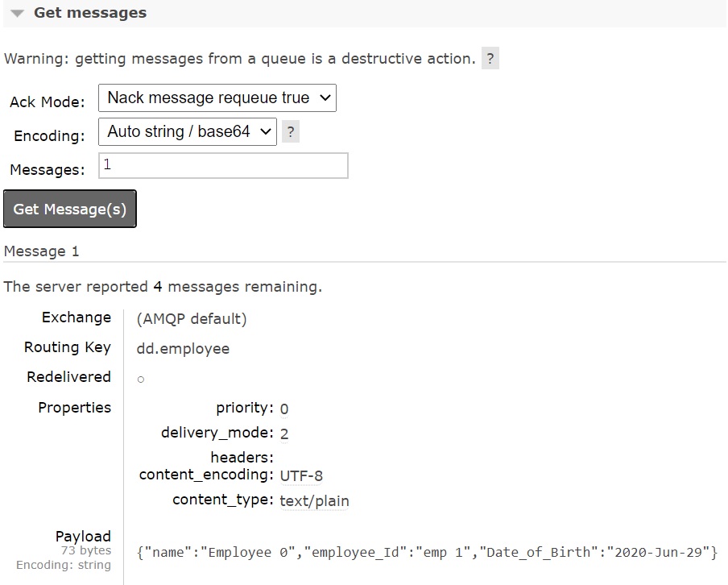Click the Get messages section heading
The image size is (728, 585).
pyautogui.click(x=89, y=13)
